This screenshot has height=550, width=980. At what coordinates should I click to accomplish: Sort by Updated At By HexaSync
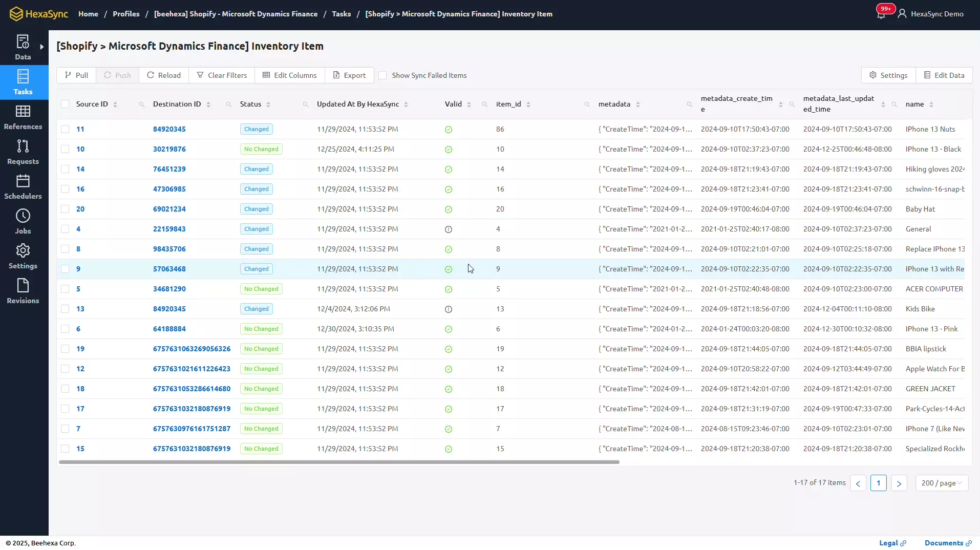(406, 104)
